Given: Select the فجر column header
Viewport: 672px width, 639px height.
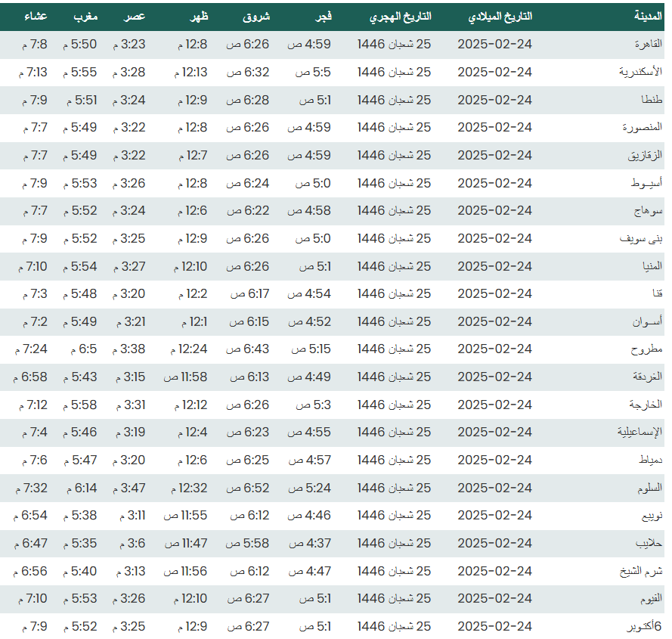Looking at the screenshot, I should 324,17.
